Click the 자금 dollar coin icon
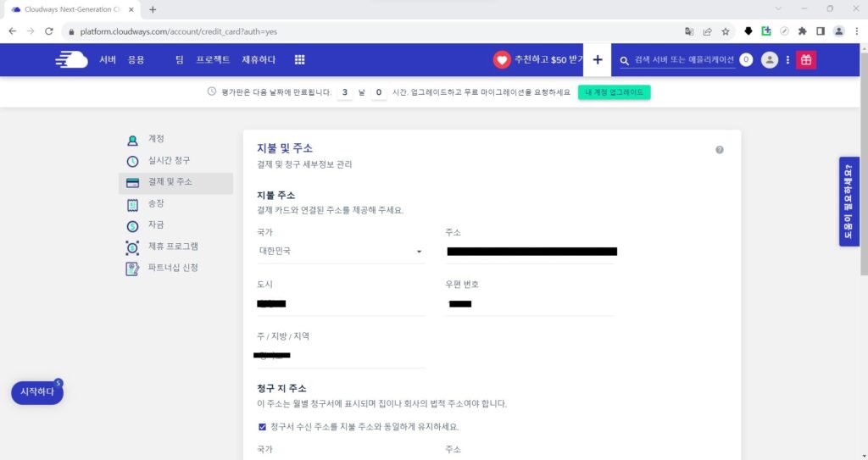 [132, 226]
